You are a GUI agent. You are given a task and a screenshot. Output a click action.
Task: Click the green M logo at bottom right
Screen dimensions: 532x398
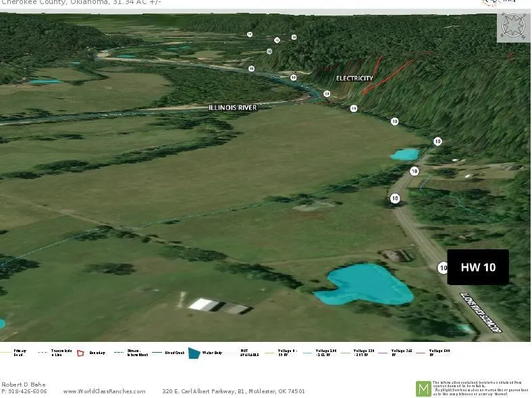(423, 389)
